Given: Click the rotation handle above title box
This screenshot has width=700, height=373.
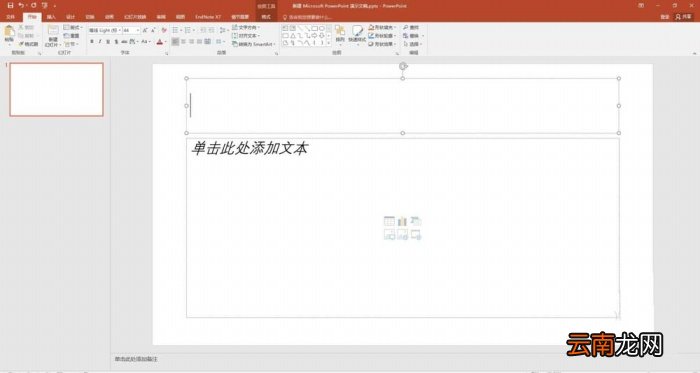Looking at the screenshot, I should point(403,66).
